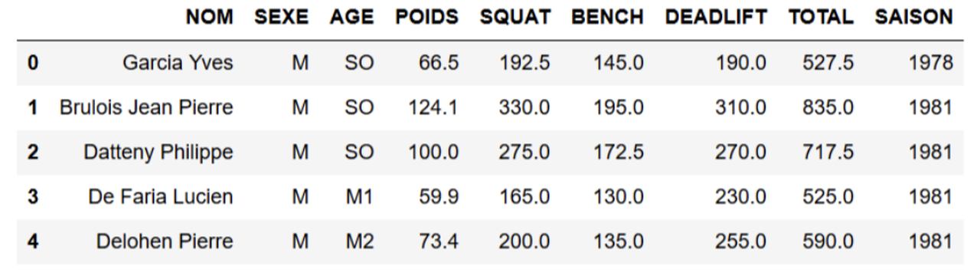Select the SEXE column header
Image resolution: width=980 pixels, height=279 pixels.
[281, 17]
